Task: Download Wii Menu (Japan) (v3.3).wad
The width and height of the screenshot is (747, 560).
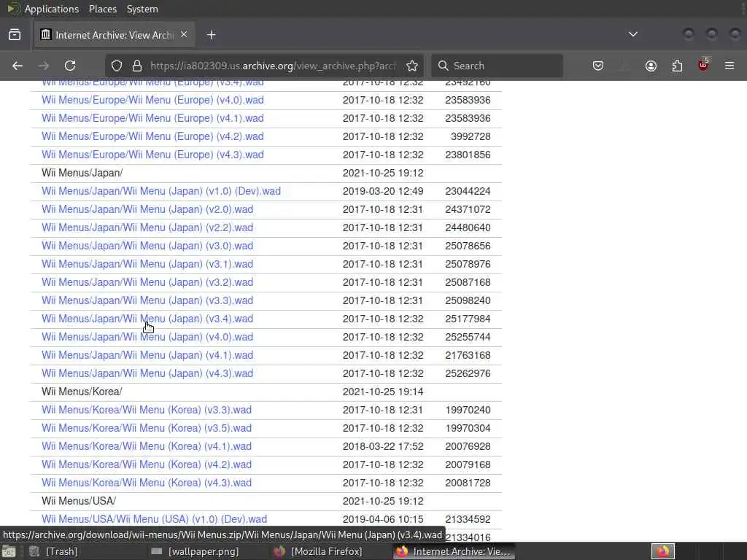Action: pyautogui.click(x=147, y=300)
